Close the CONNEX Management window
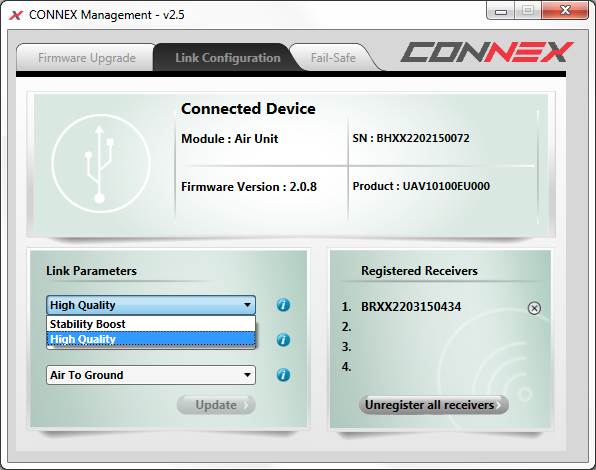Viewport: 596px width, 470px height. (x=565, y=11)
